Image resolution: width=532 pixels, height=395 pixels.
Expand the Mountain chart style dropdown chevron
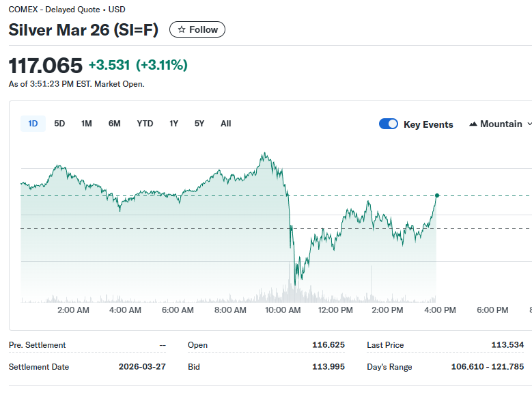click(527, 124)
